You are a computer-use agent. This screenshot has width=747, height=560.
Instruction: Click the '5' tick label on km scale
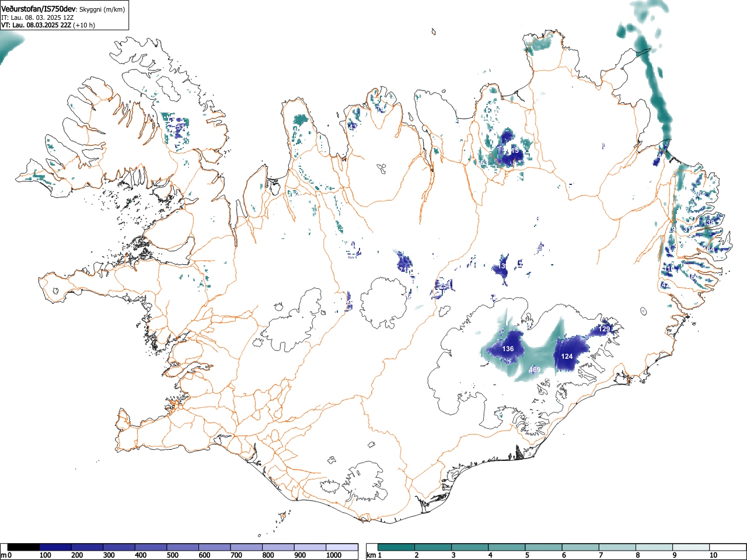point(526,555)
